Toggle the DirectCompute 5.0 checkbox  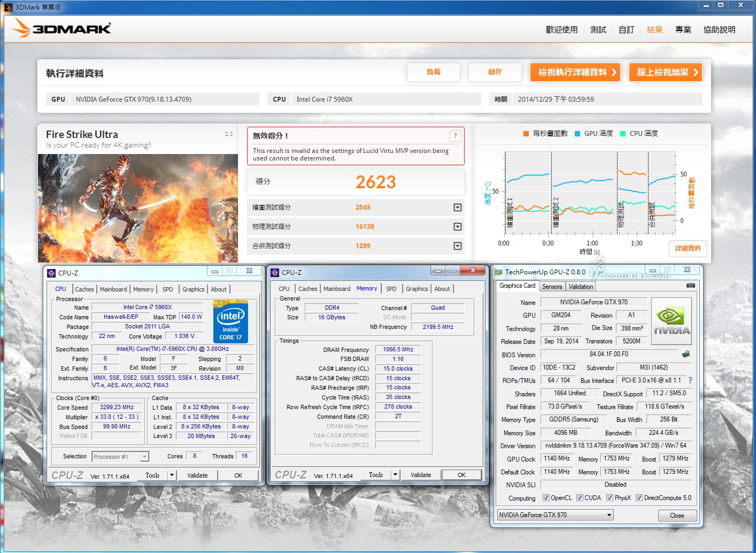[639, 498]
